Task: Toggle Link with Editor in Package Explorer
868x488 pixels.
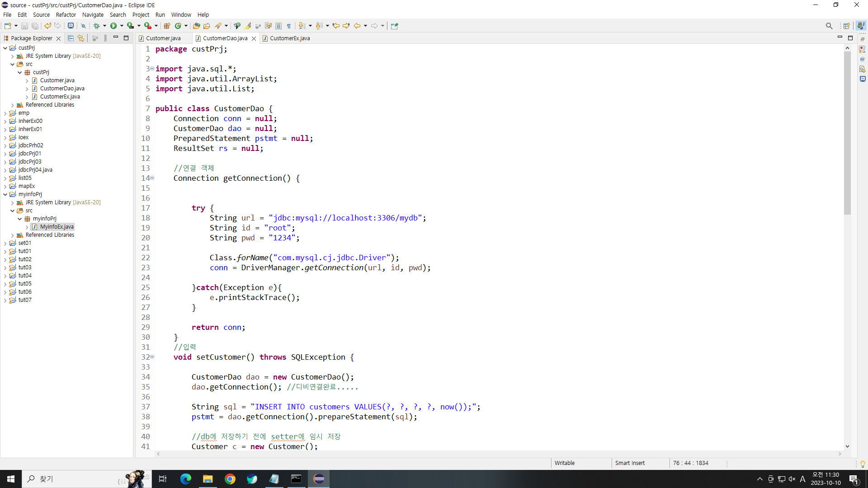Action: point(81,38)
